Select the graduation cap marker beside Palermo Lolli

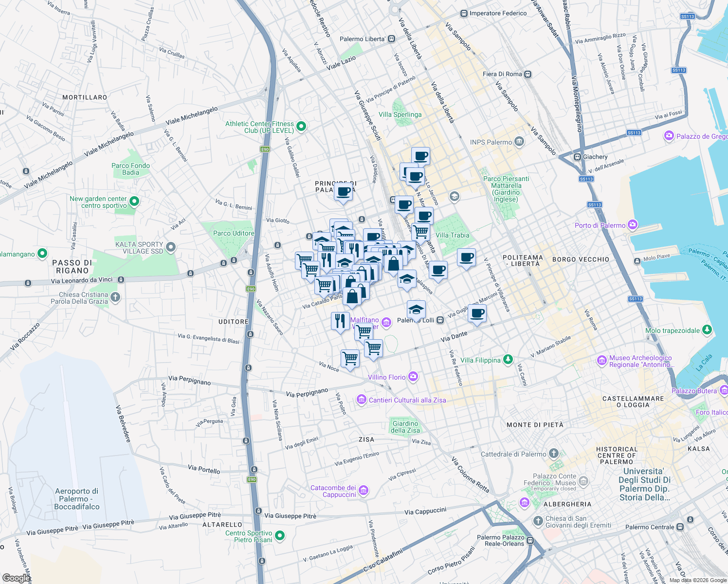[x=416, y=310]
